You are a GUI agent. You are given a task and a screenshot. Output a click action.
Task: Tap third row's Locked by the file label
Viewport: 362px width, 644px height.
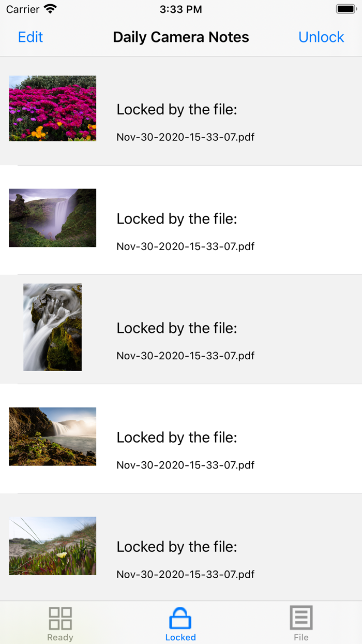click(x=176, y=328)
